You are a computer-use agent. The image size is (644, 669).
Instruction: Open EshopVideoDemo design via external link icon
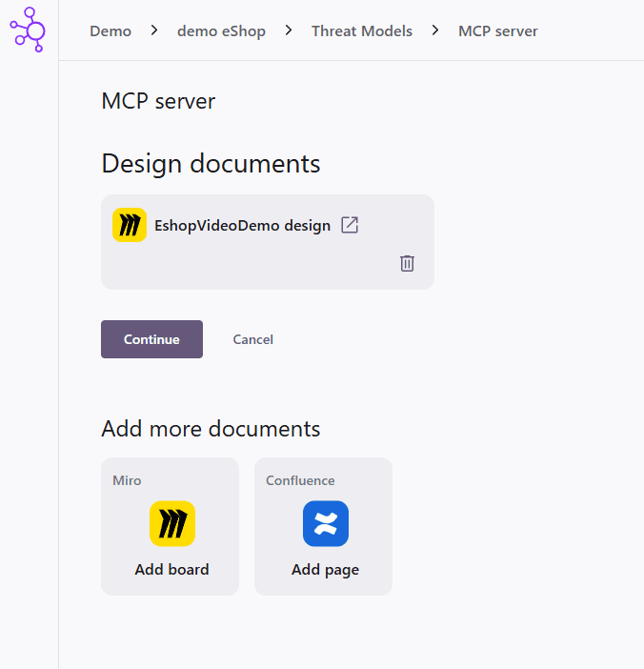click(350, 226)
